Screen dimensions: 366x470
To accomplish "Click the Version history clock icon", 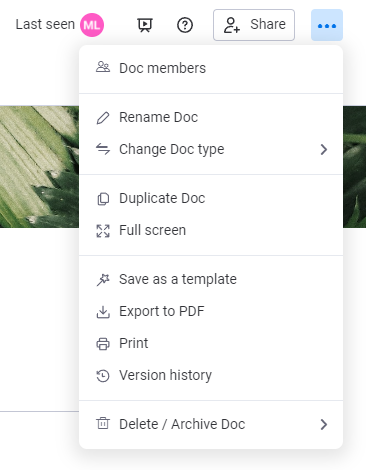I will coord(103,376).
